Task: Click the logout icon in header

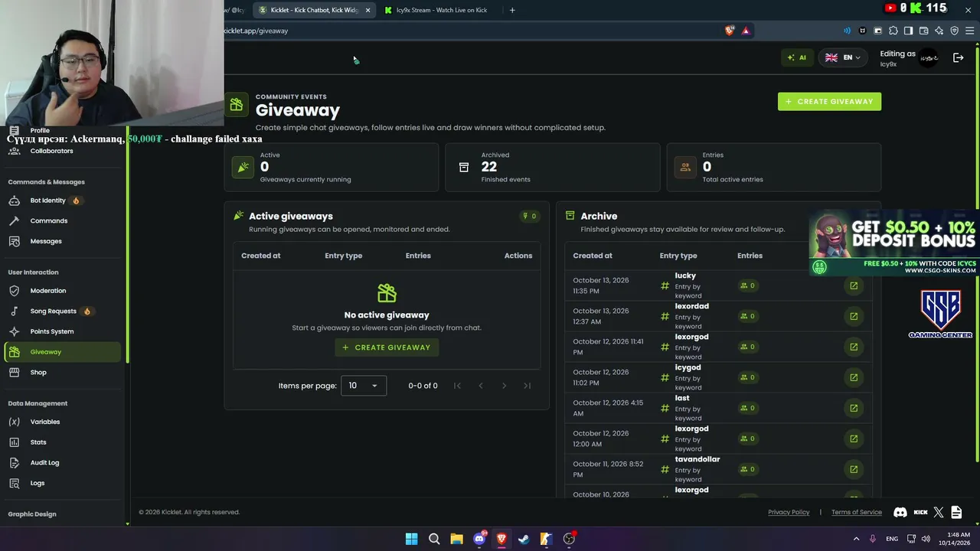Action: pos(958,57)
